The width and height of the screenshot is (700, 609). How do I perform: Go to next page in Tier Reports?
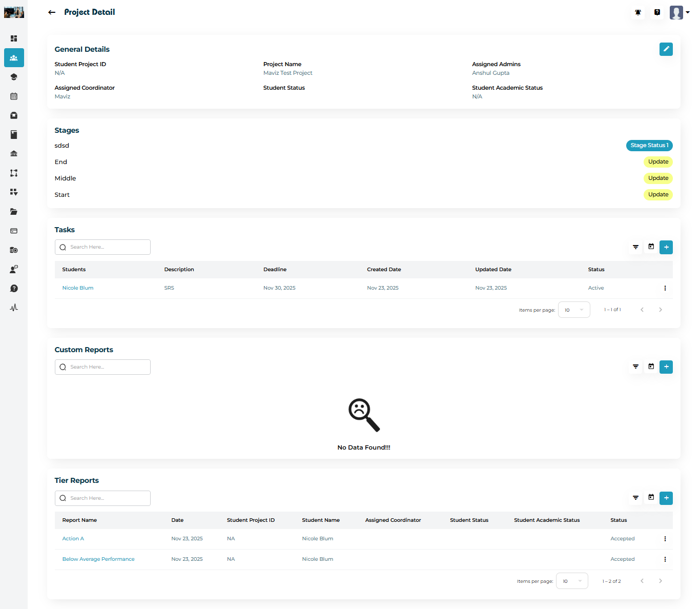pos(660,581)
